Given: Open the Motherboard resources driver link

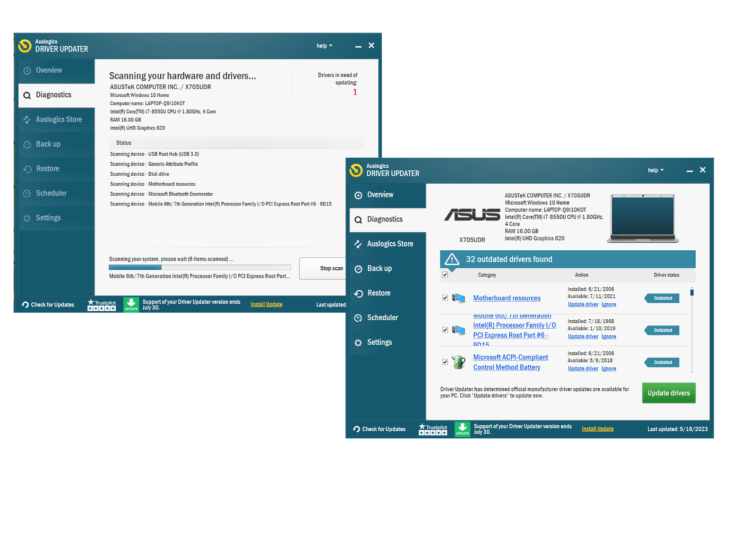Looking at the screenshot, I should 507,298.
